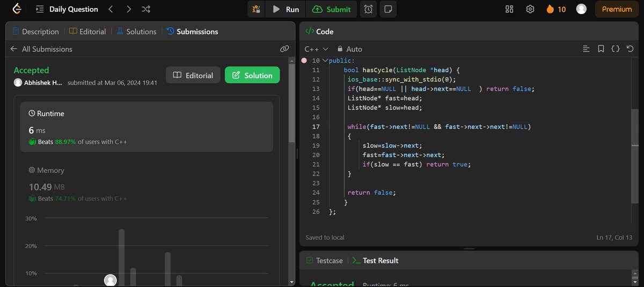Image resolution: width=644 pixels, height=287 pixels.
Task: Click on 'return false;' at line 24
Action: pyautogui.click(x=371, y=193)
